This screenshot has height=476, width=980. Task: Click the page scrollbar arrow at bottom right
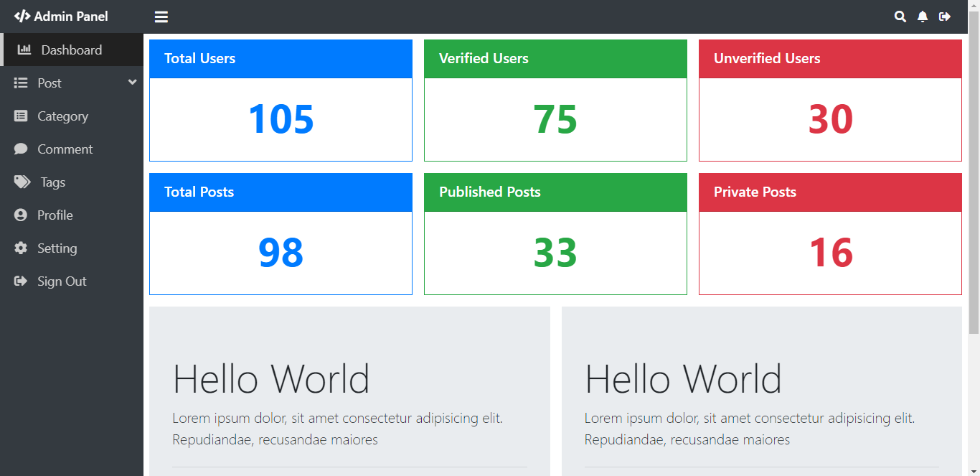pyautogui.click(x=974, y=470)
